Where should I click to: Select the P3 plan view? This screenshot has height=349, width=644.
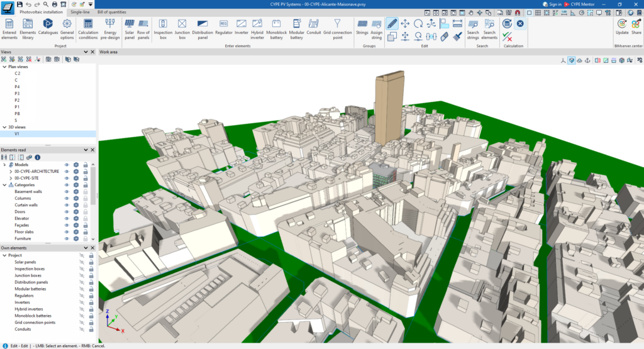click(17, 94)
